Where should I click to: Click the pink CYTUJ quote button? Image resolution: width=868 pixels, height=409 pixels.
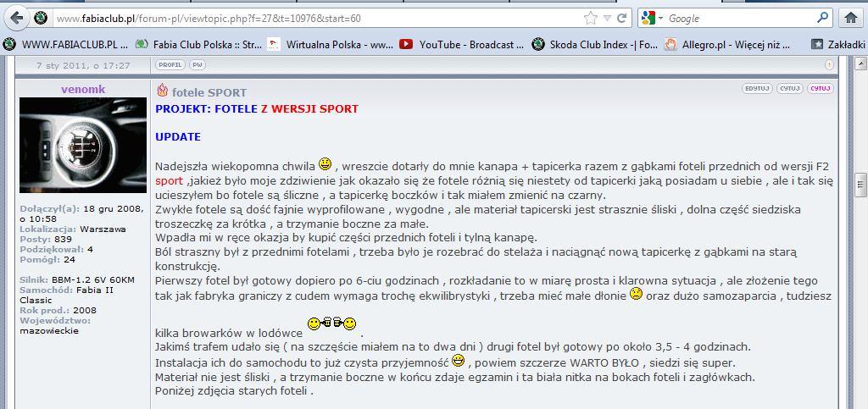click(x=821, y=88)
